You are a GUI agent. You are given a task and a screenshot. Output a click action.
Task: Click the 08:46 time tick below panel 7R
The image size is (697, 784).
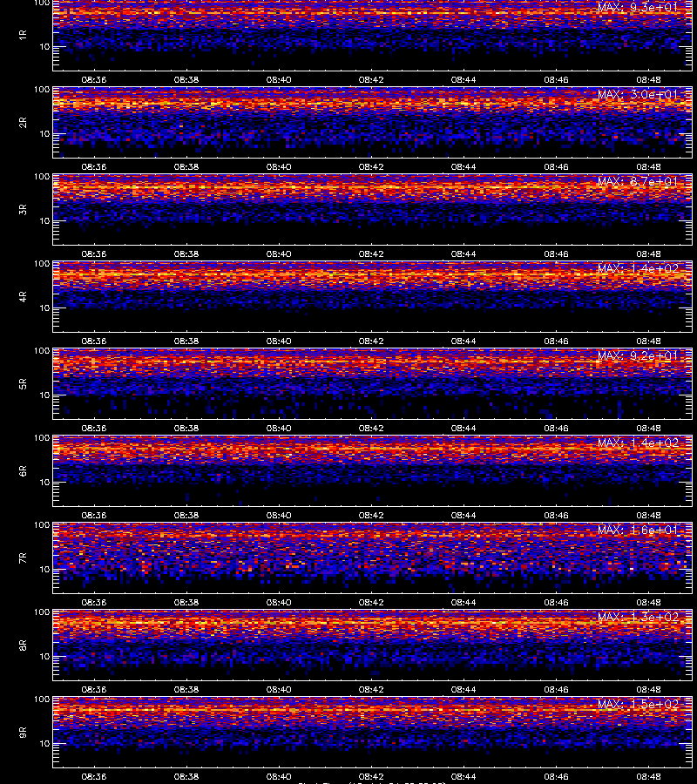[556, 603]
